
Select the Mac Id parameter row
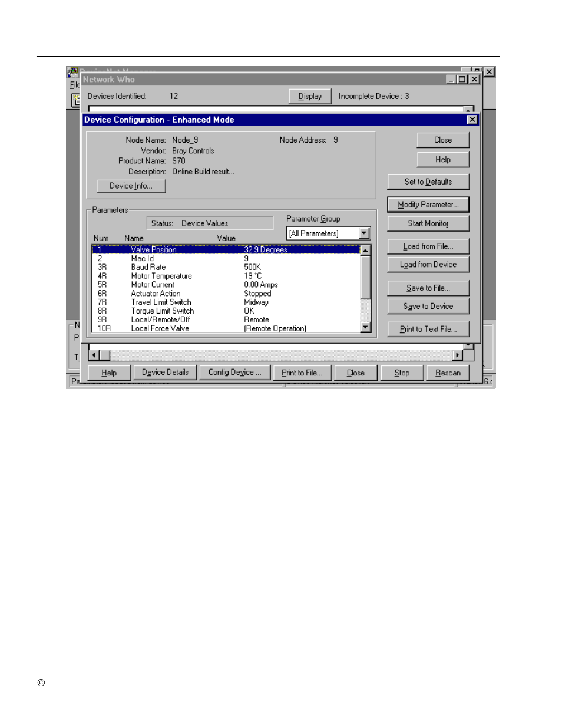[226, 258]
